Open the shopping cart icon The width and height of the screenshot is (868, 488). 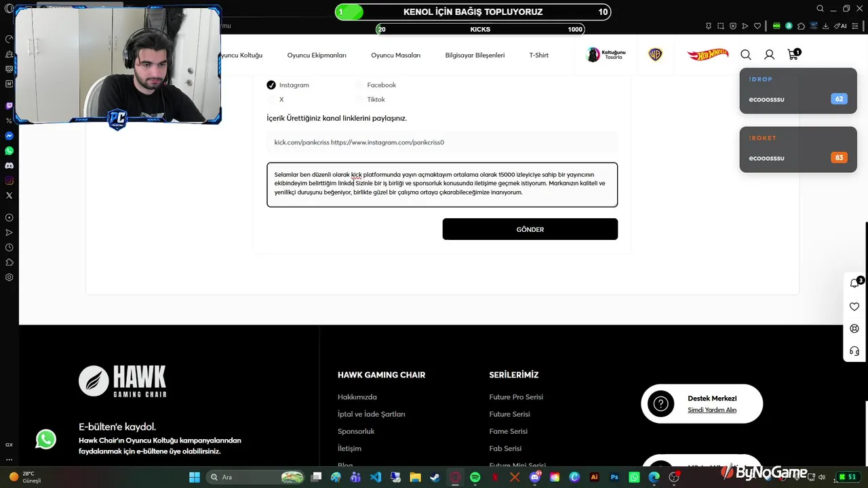coord(793,54)
